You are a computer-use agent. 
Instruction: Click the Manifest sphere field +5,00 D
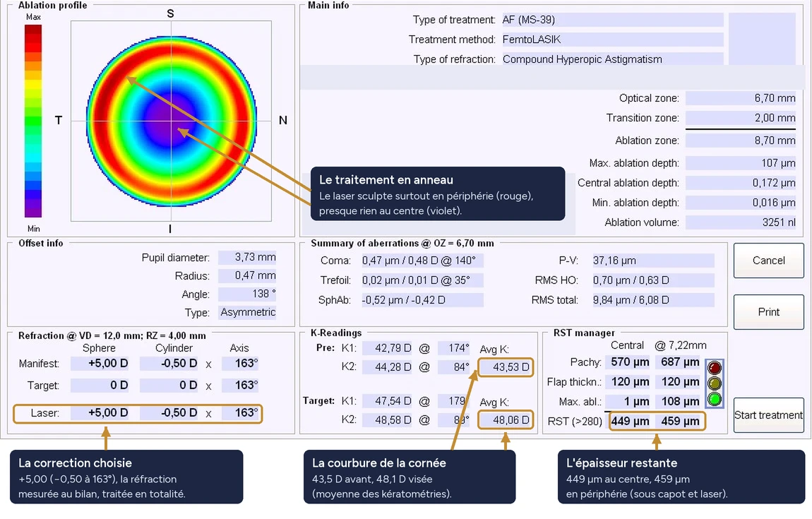coord(100,364)
